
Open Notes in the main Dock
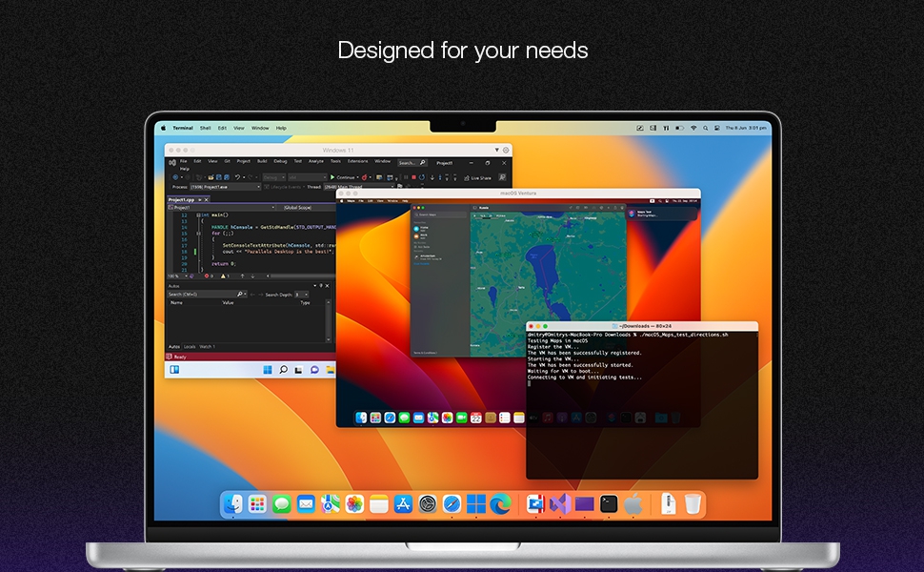[379, 504]
